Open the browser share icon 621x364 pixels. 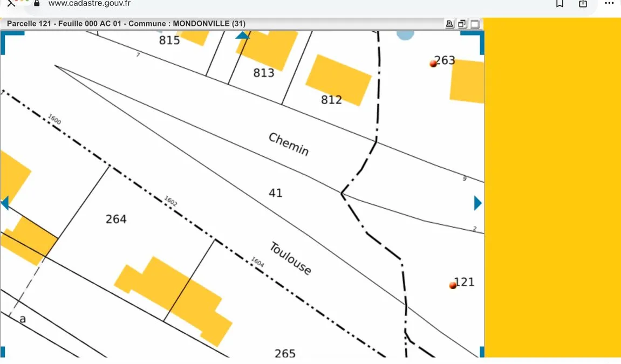pos(583,4)
